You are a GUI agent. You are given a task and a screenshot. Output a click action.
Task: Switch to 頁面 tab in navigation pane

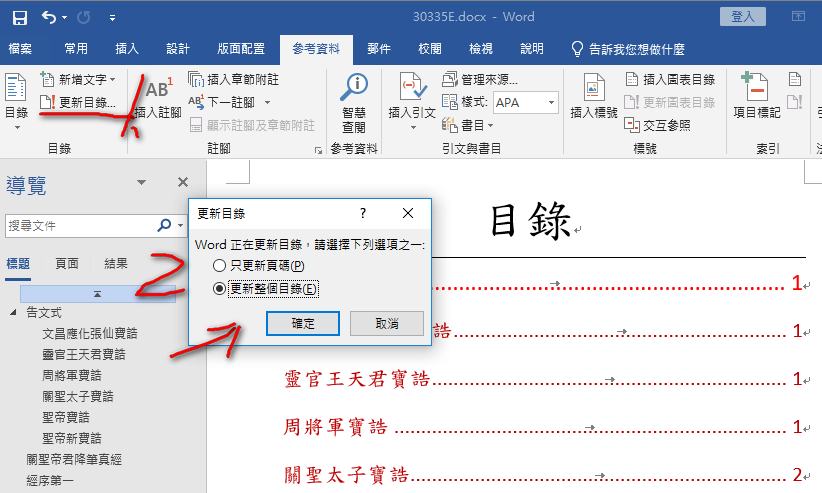pyautogui.click(x=67, y=264)
